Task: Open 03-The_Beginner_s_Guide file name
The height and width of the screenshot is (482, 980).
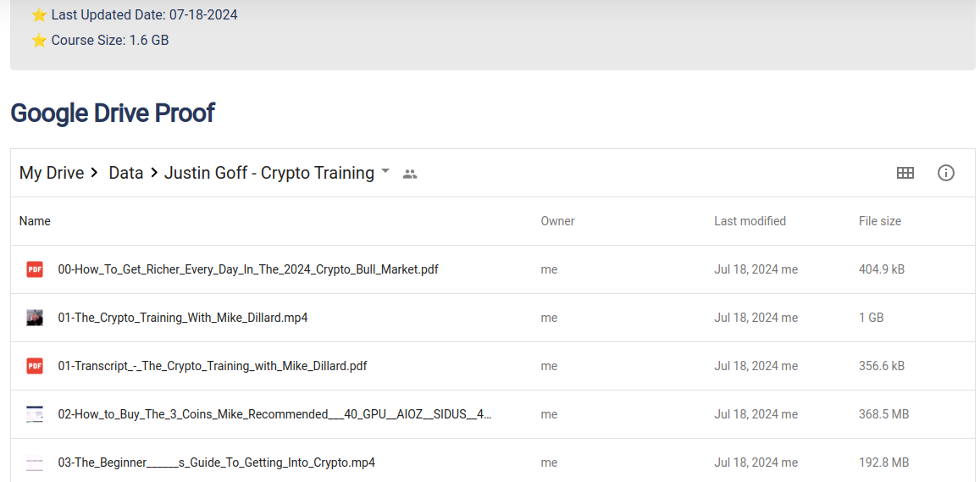Action: tap(216, 463)
